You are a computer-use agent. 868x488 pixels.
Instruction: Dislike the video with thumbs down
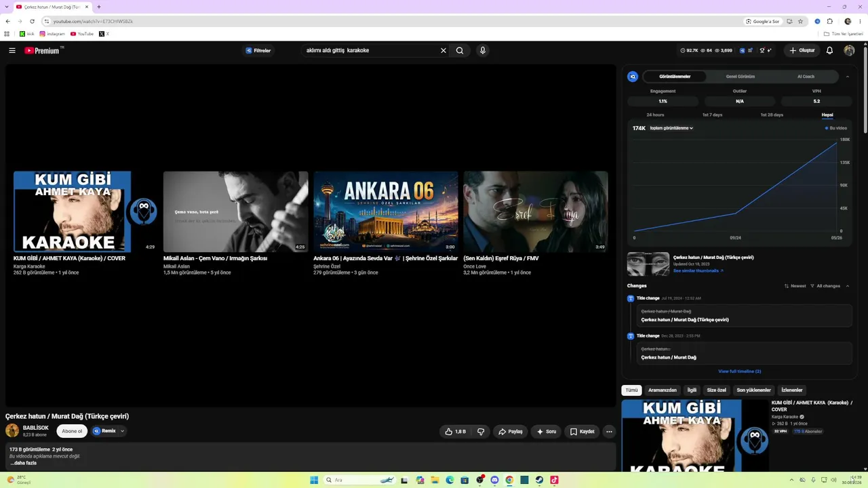click(x=481, y=432)
